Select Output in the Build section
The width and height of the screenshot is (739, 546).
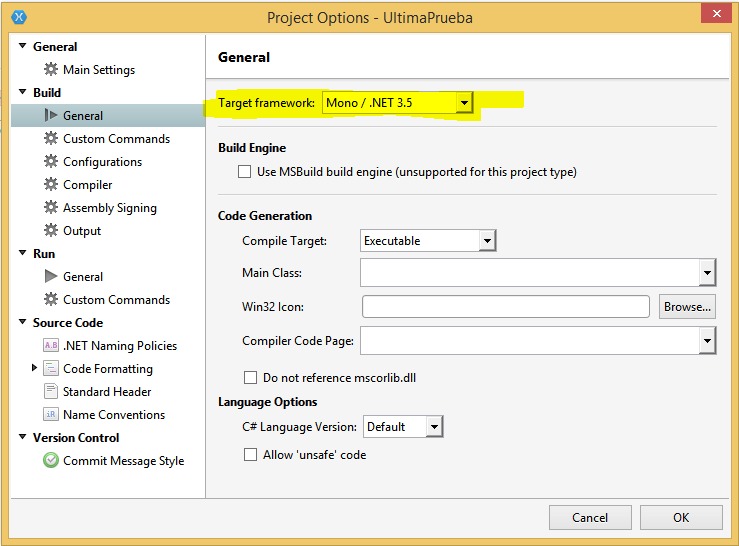coord(82,231)
